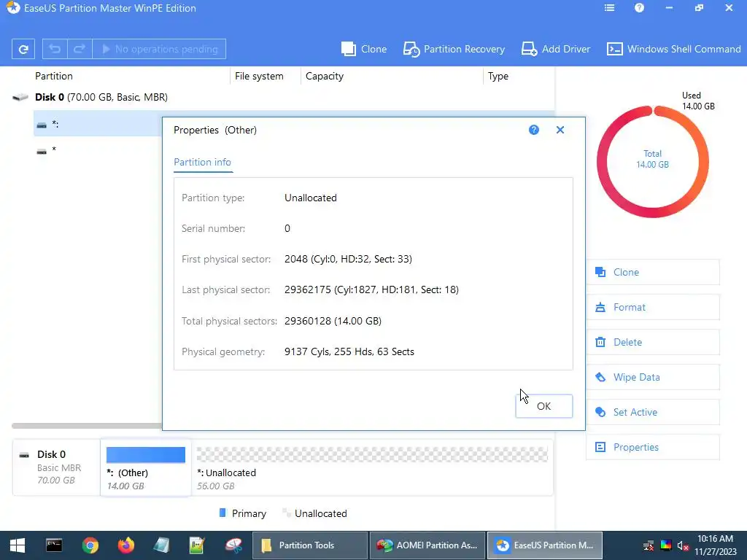Click the total physical sectors value 29360128
Image resolution: width=747 pixels, height=560 pixels.
point(333,321)
